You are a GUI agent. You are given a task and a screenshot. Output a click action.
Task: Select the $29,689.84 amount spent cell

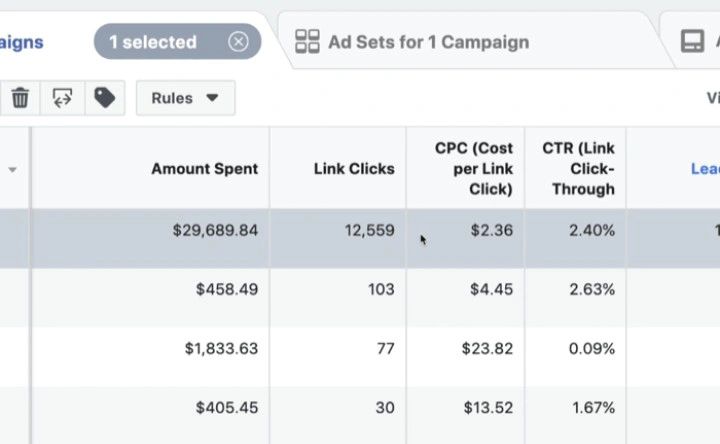pyautogui.click(x=215, y=230)
